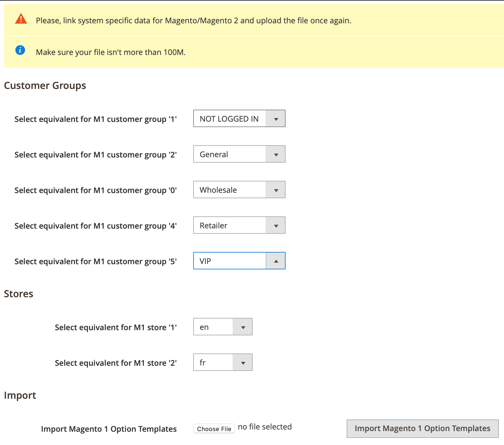Click the 'no file selected' text
This screenshot has width=504, height=445.
[265, 427]
